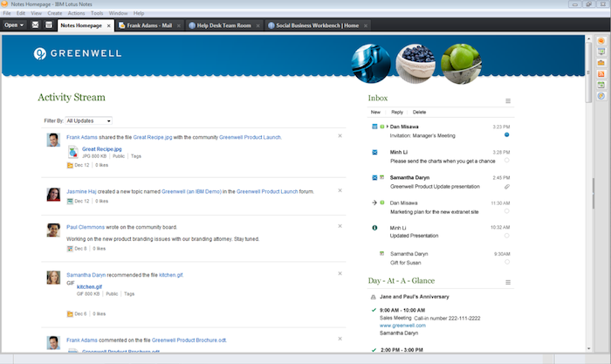Image resolution: width=611 pixels, height=364 pixels.
Task: Dismiss the Frank Adams shared file update
Action: tap(340, 135)
